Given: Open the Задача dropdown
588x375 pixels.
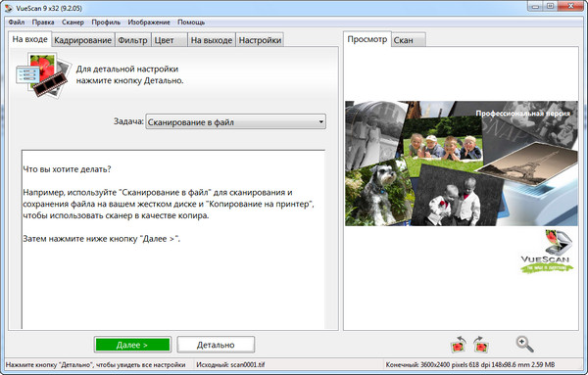Looking at the screenshot, I should click(x=235, y=121).
